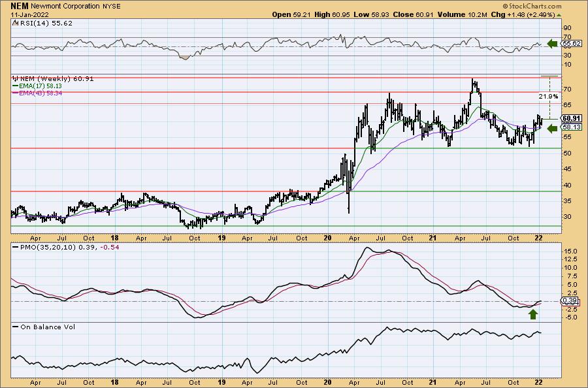Click the 90 level on RSI axis
The image size is (588, 388).
567,28
